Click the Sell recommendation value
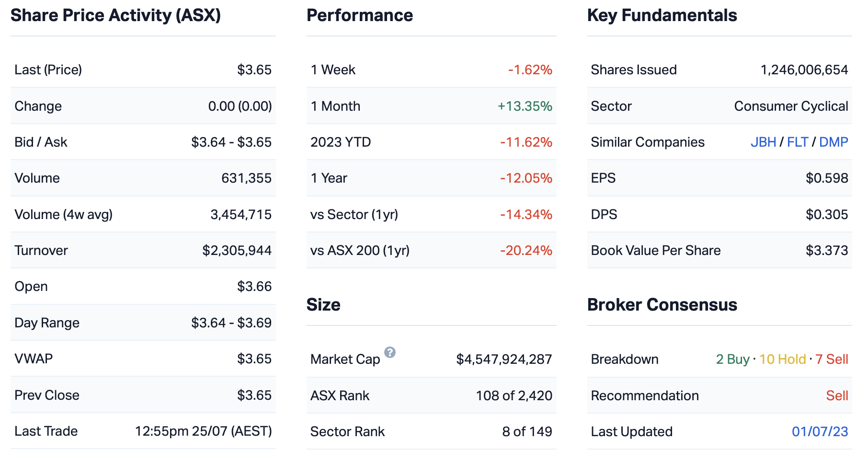 coord(837,396)
